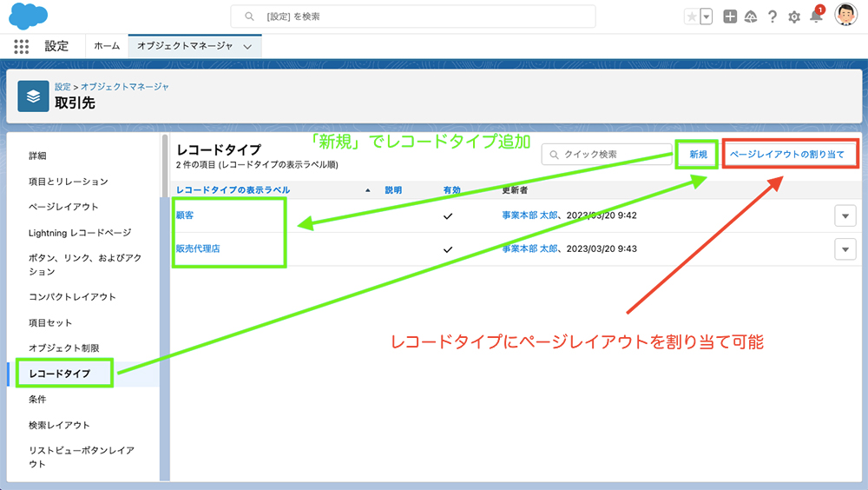Click the 2 件の項目 count text
Viewport: 868px width, 490px height.
(257, 164)
